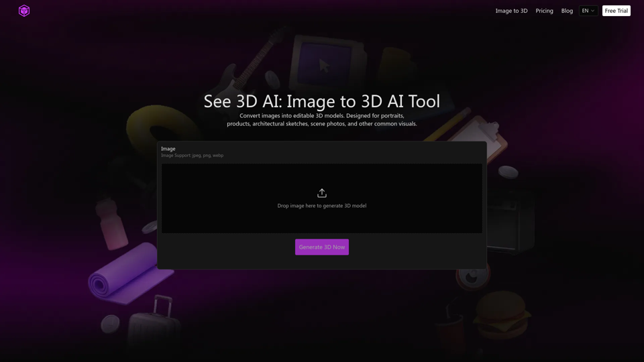644x362 pixels.
Task: Click the "See 3D AI" main heading
Action: pos(322,101)
